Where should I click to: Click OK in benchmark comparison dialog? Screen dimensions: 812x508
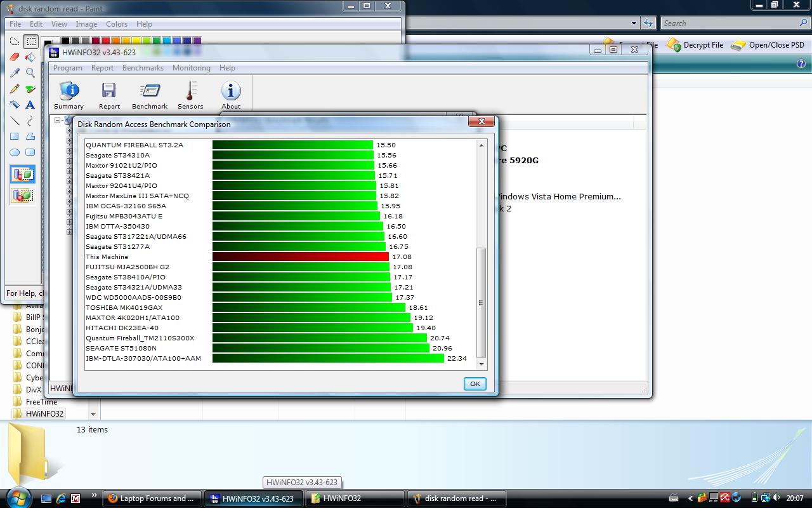tap(475, 384)
